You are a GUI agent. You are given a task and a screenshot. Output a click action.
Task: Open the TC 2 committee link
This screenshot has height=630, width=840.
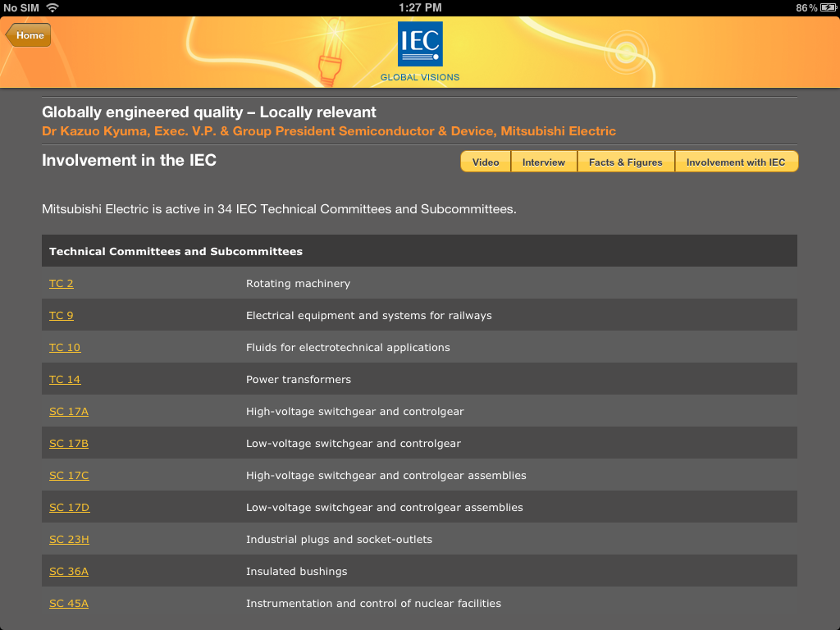(x=61, y=283)
